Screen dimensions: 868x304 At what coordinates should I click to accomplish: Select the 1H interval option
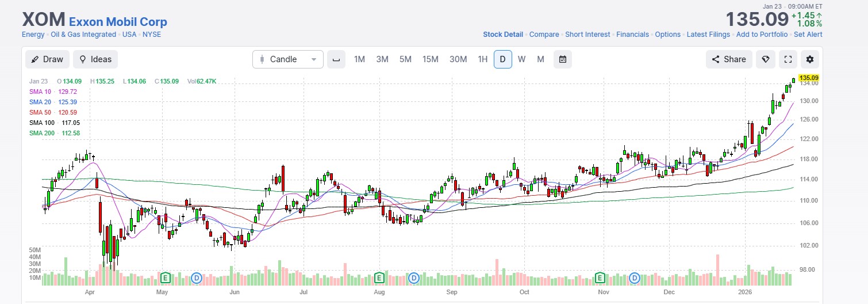click(x=482, y=59)
